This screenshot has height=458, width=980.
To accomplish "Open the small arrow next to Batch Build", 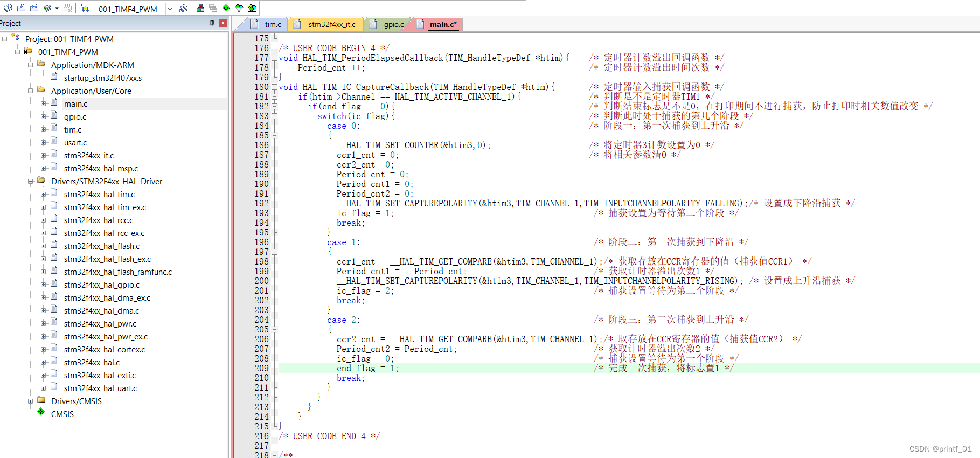I will (57, 8).
